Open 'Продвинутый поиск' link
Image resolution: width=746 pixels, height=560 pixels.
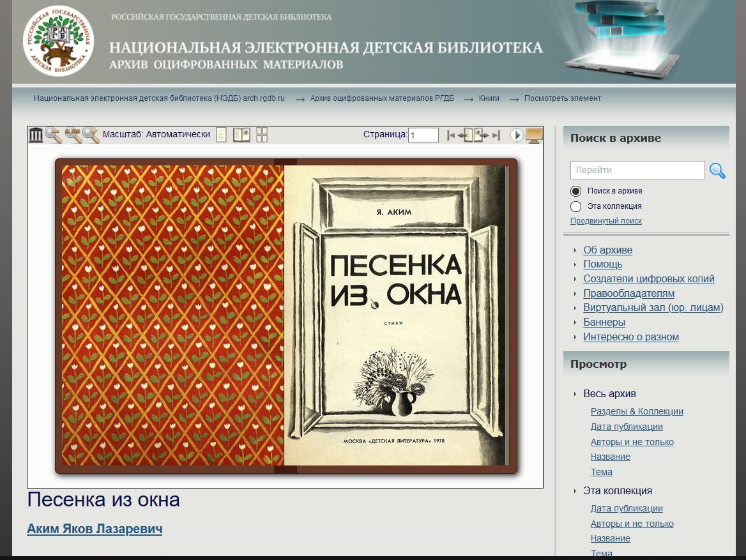coord(605,221)
